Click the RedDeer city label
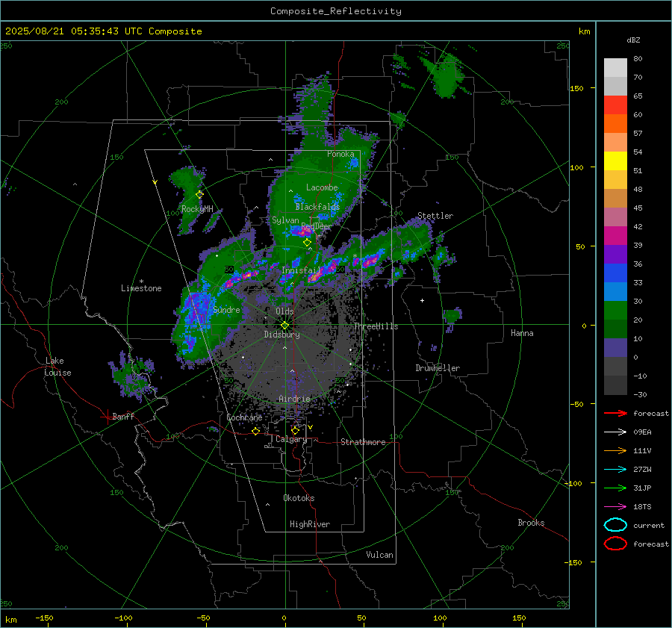672x628 pixels. [317, 226]
